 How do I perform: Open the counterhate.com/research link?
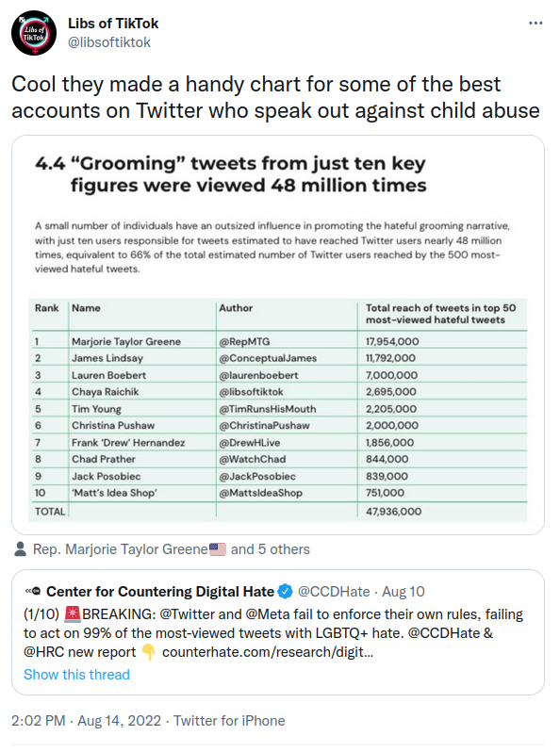pyautogui.click(x=268, y=652)
